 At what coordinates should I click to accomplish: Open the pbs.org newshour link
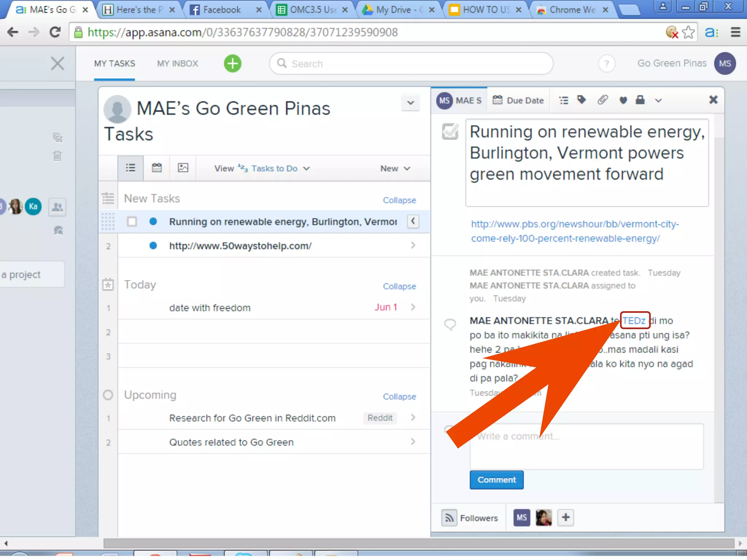click(x=574, y=231)
